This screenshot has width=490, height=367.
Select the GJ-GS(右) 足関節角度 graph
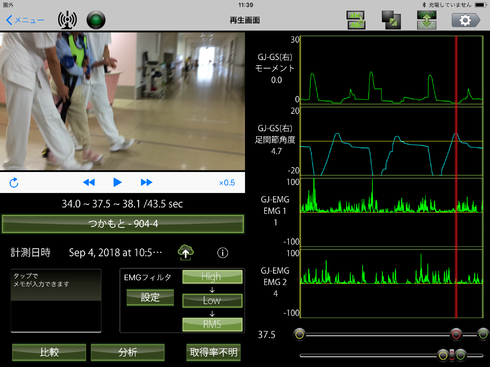click(x=392, y=141)
